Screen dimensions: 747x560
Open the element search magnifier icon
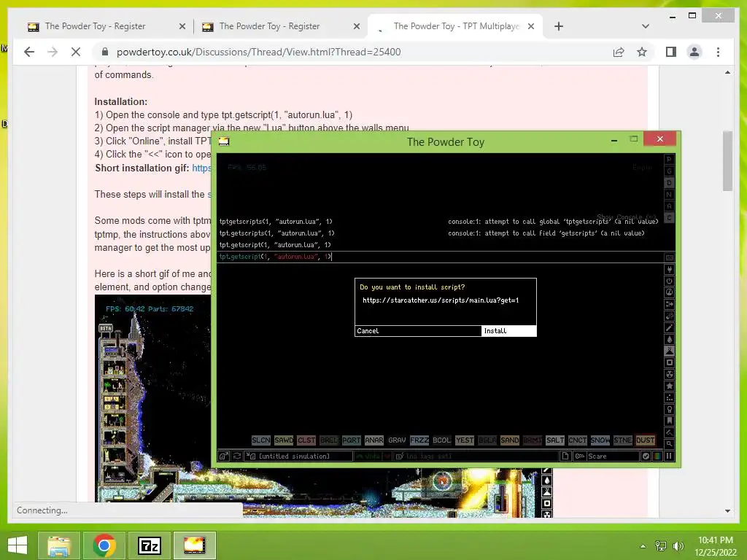[670, 444]
